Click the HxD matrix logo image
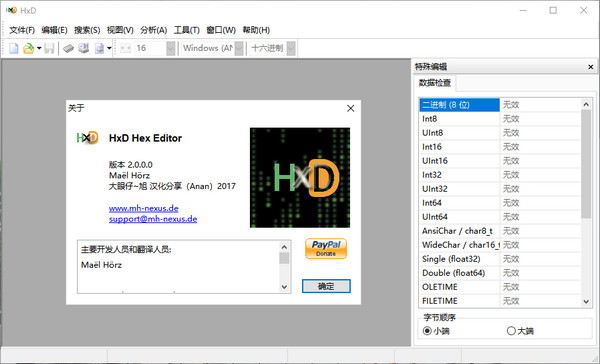Image resolution: width=600 pixels, height=364 pixels. (300, 178)
